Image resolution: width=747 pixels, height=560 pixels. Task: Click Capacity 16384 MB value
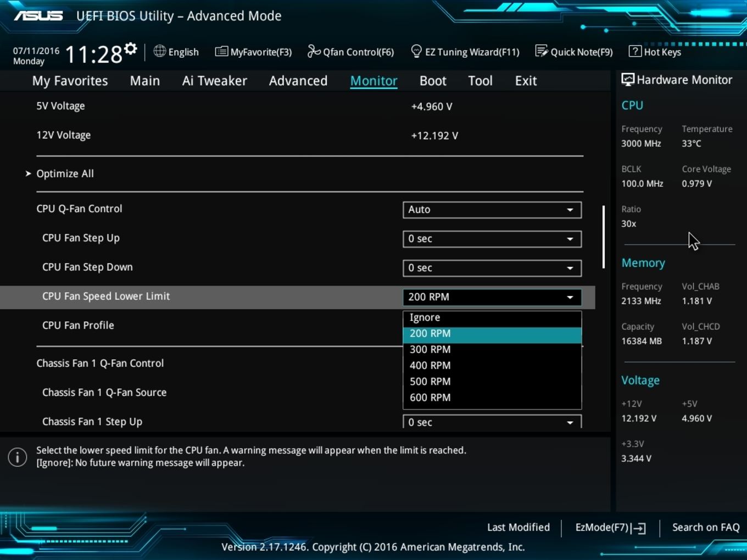pos(642,341)
